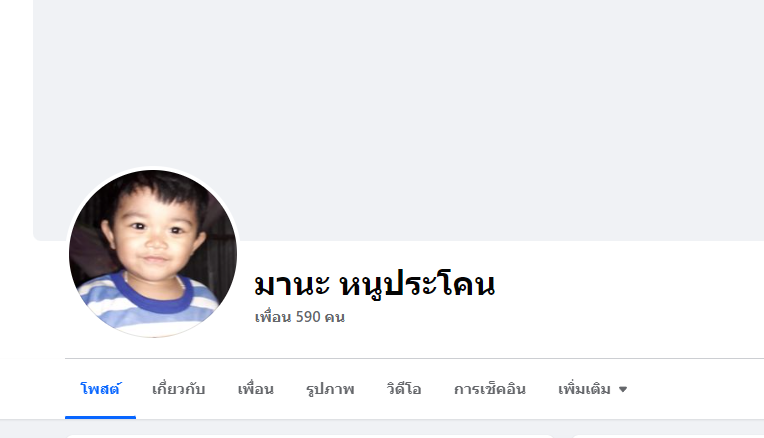Click the empty grey cover photo area
This screenshot has width=764, height=438.
pyautogui.click(x=439, y=97)
